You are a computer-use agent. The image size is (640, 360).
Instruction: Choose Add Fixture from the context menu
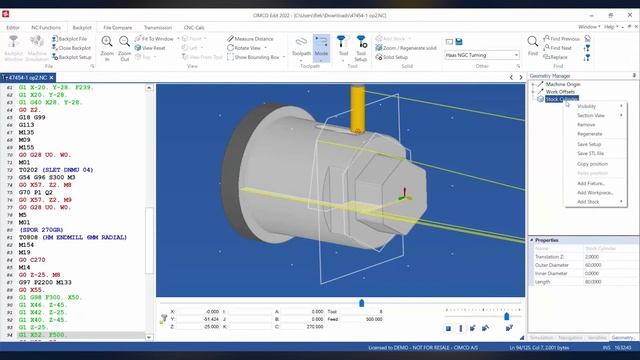point(596,183)
